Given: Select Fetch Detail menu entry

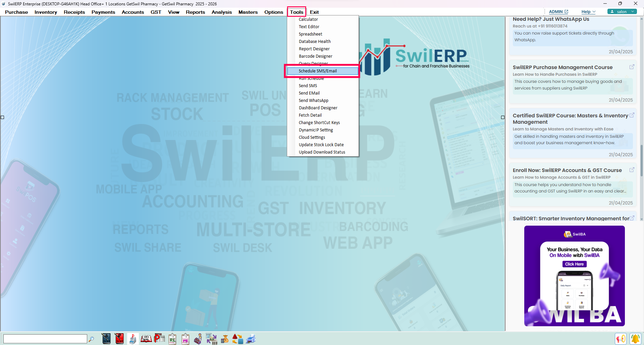Looking at the screenshot, I should pyautogui.click(x=323, y=115).
